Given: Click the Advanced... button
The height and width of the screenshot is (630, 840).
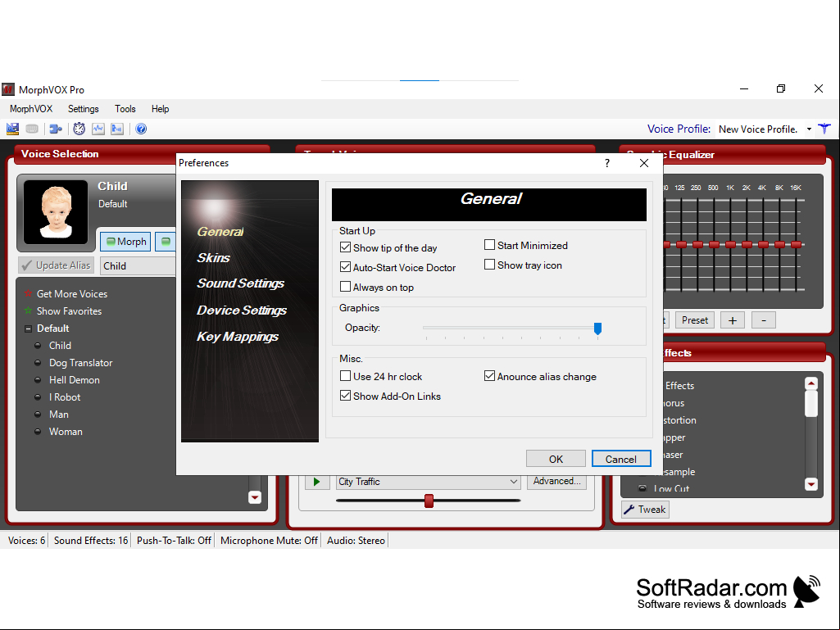Looking at the screenshot, I should [556, 481].
